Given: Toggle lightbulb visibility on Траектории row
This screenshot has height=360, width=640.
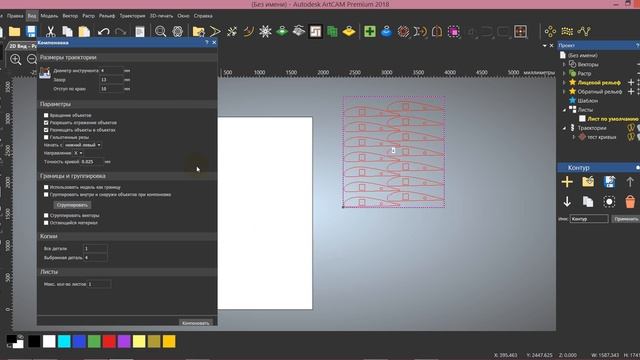Looking at the screenshot, I should (631, 128).
